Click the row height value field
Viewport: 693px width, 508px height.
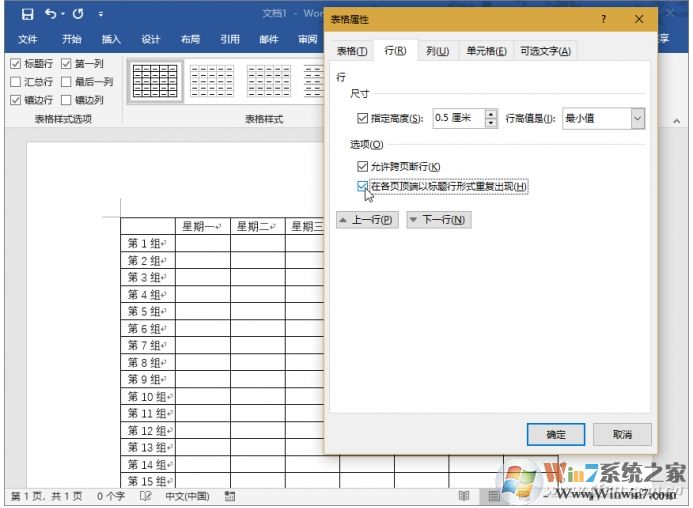tap(459, 118)
